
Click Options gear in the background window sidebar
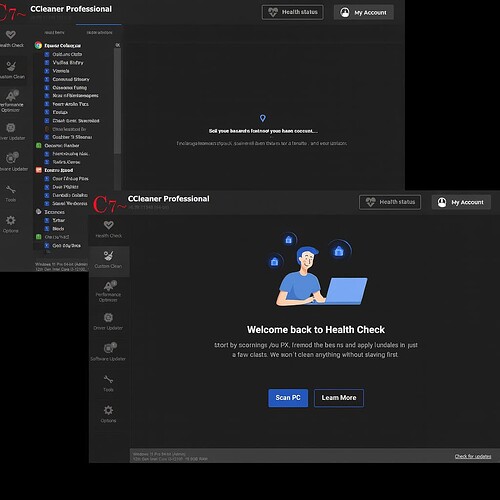coord(11,220)
